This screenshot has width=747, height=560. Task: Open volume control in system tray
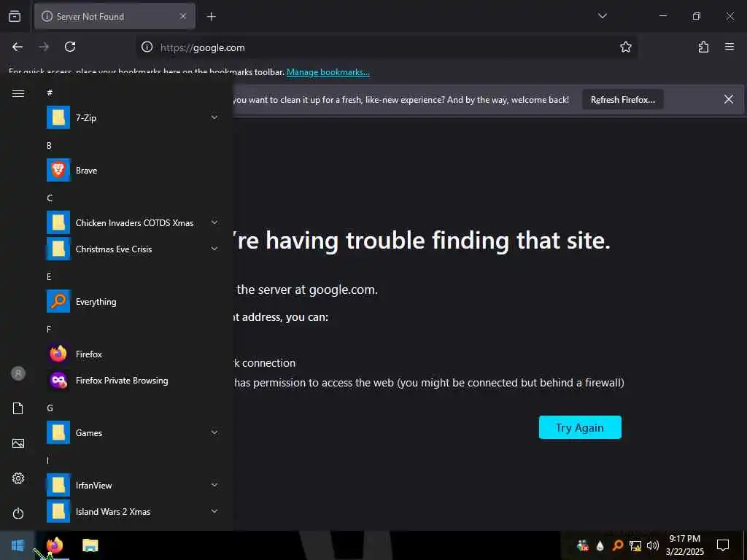click(652, 545)
